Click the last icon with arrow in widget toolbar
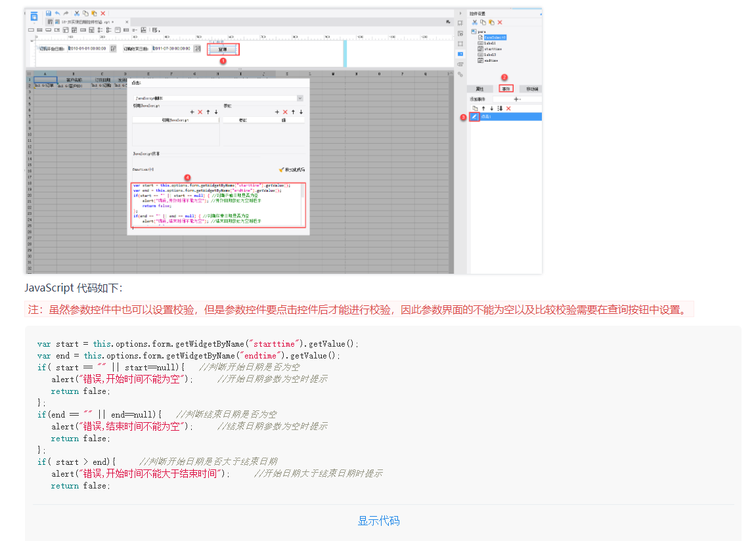The height and width of the screenshot is (541, 756). pos(156,30)
